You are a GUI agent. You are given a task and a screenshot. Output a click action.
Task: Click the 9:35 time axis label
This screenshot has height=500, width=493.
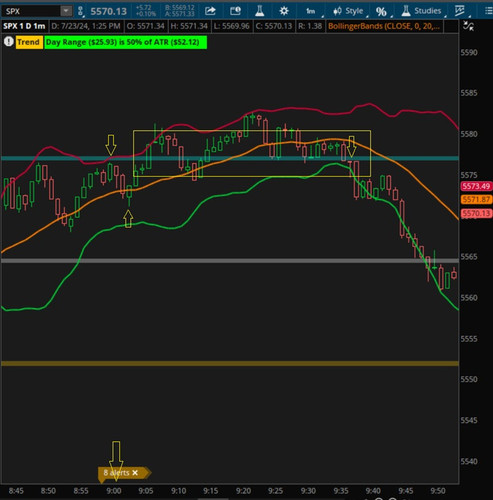point(341,491)
